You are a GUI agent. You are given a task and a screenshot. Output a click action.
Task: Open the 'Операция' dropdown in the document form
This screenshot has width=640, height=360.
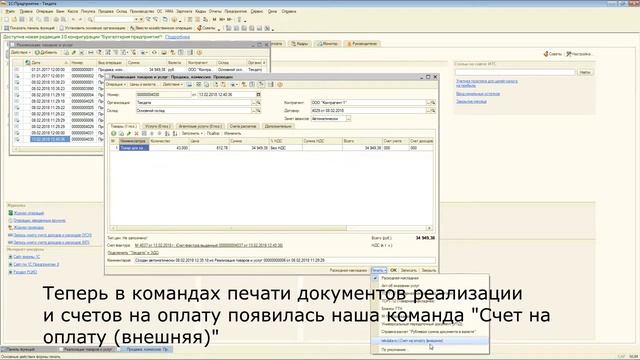pos(116,84)
